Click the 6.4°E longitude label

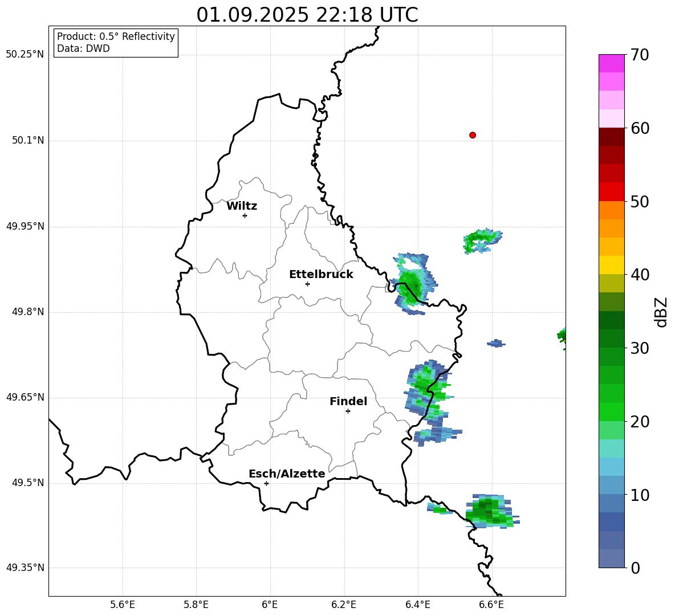[x=417, y=605]
